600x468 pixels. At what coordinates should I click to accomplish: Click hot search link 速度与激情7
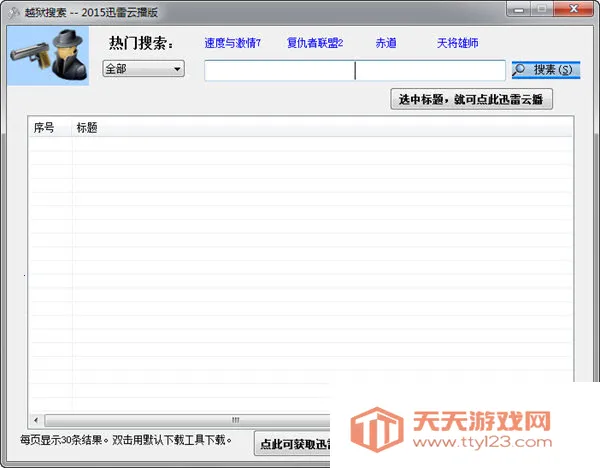[x=233, y=43]
